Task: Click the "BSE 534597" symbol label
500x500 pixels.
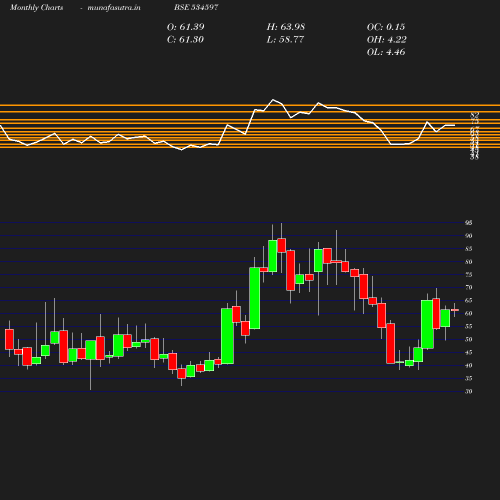Action: click(x=196, y=7)
